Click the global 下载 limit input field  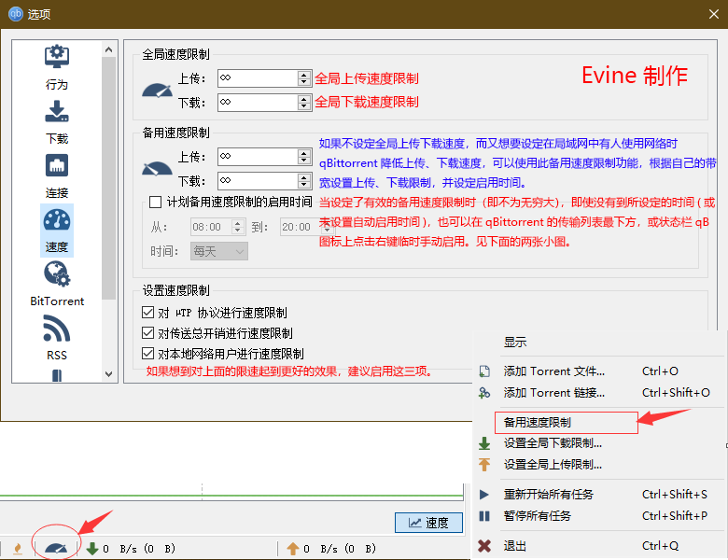coord(258,102)
